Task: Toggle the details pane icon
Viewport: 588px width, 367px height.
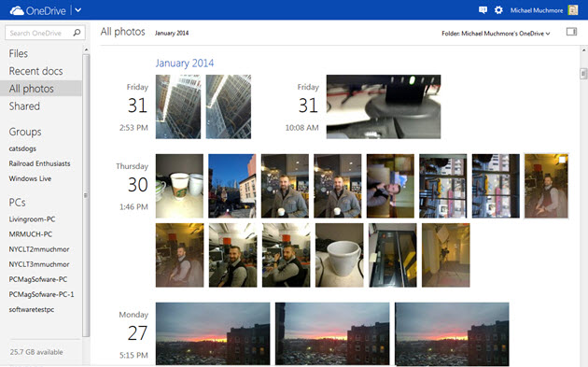Action: pos(571,32)
